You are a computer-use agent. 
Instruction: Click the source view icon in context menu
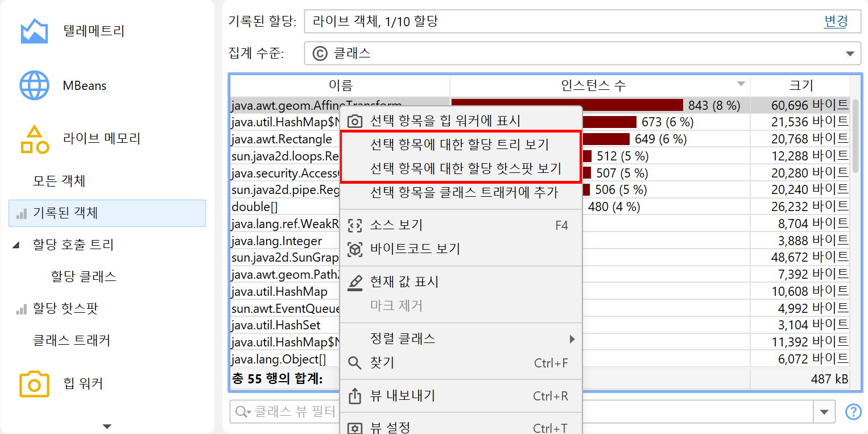[355, 225]
